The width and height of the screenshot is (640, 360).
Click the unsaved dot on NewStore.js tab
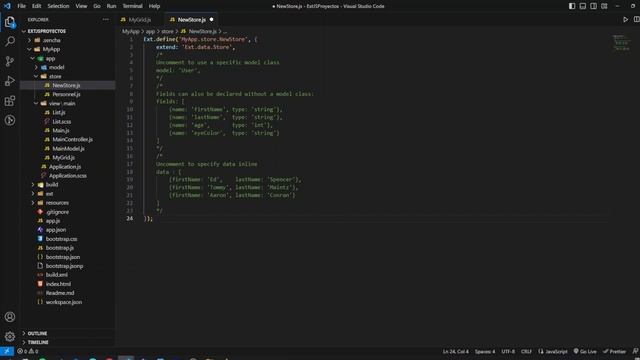[x=211, y=20]
